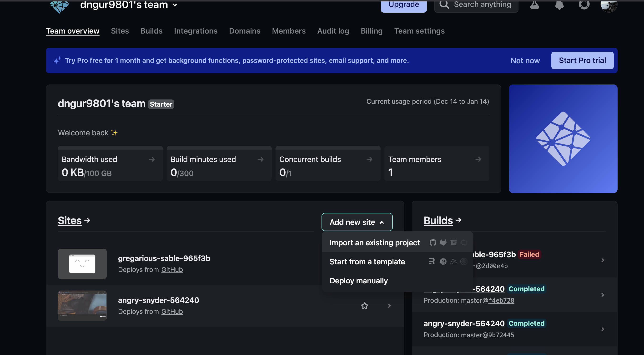Click the Start Pro trial button
Image resolution: width=644 pixels, height=355 pixels.
click(582, 60)
